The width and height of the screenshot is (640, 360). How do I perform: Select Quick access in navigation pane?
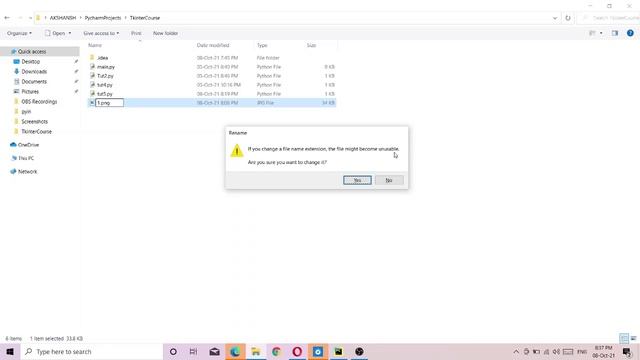point(32,51)
